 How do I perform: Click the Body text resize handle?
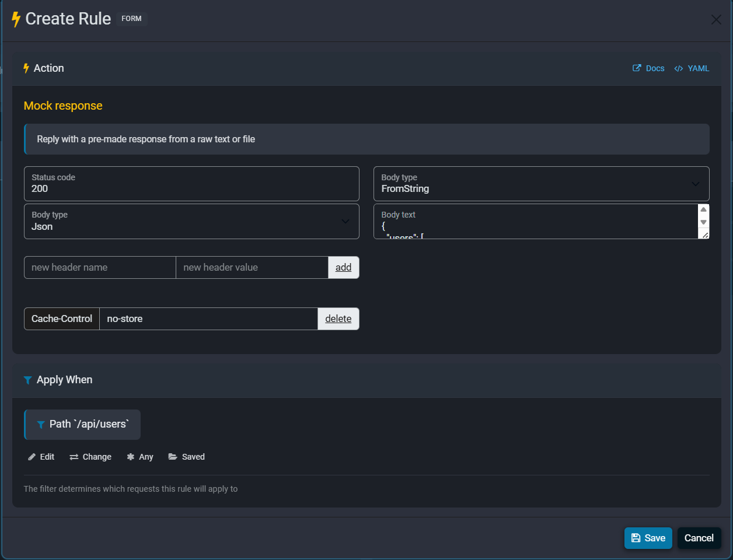tap(705, 235)
